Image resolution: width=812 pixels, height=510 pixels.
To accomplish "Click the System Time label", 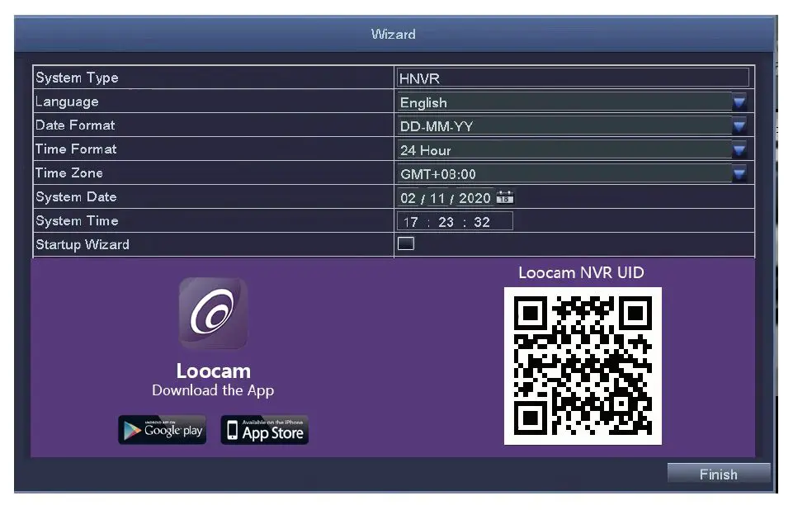I will [x=78, y=220].
